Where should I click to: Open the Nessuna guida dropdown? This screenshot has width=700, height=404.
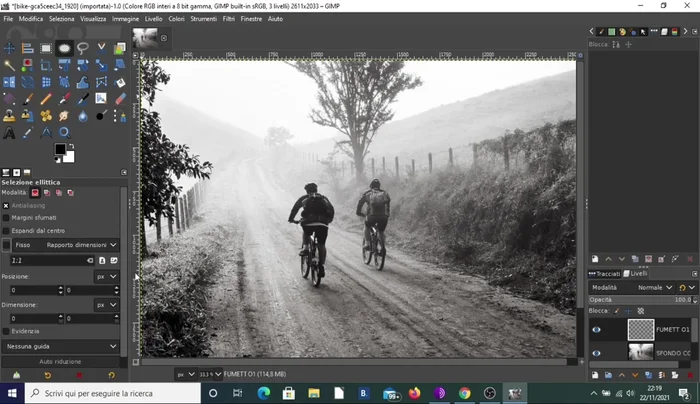point(62,346)
